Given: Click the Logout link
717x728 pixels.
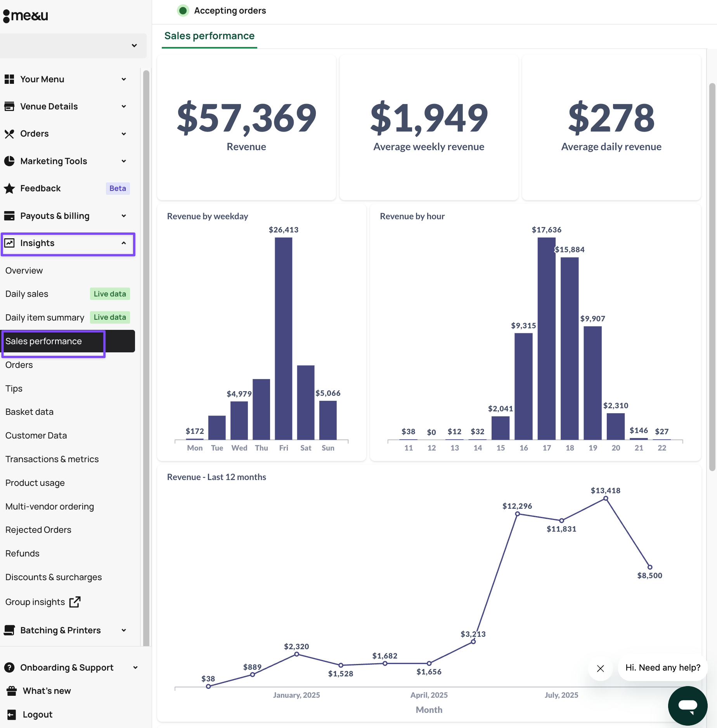Looking at the screenshot, I should pos(37,714).
